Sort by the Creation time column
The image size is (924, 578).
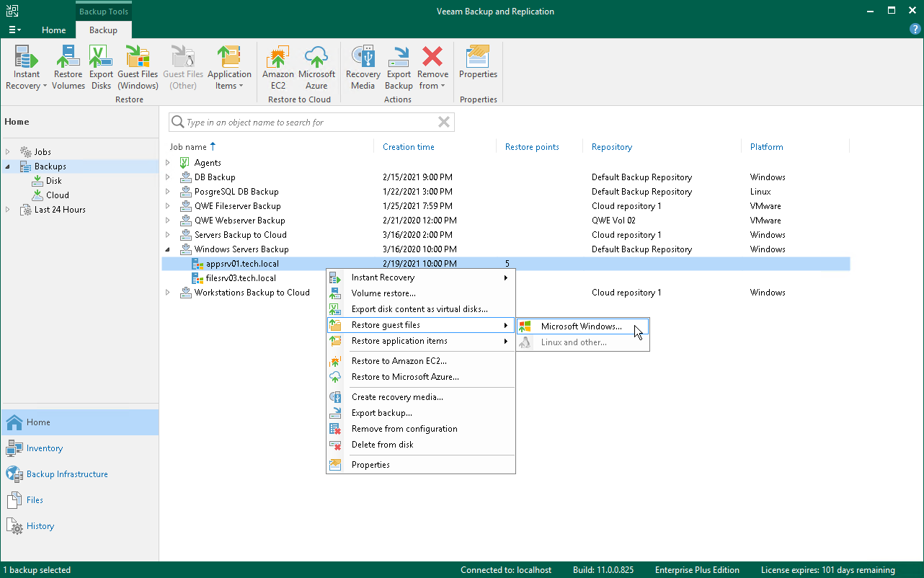point(409,147)
